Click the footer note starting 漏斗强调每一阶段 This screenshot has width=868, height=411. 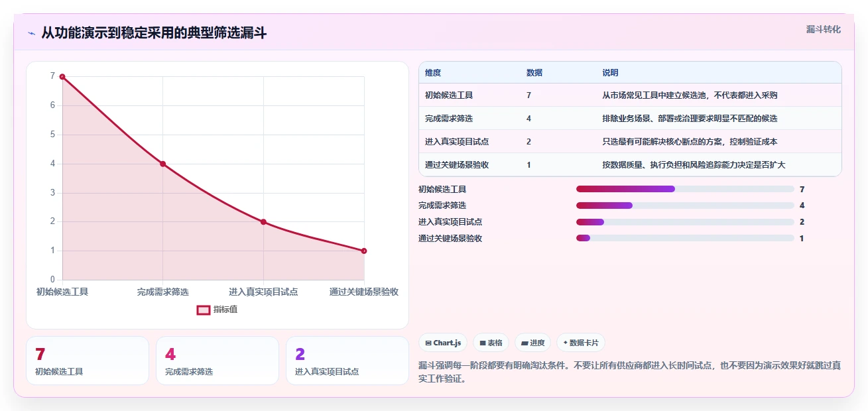tap(630, 372)
